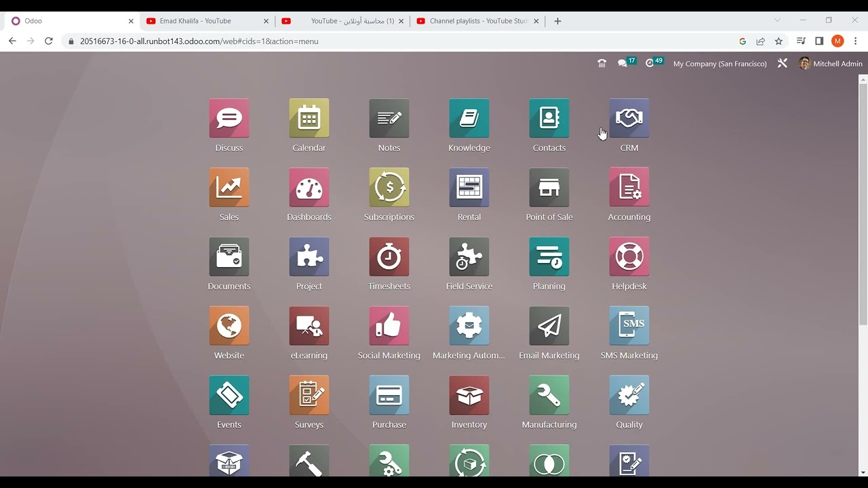868x488 pixels.
Task: Open the Calendar app
Action: click(309, 119)
